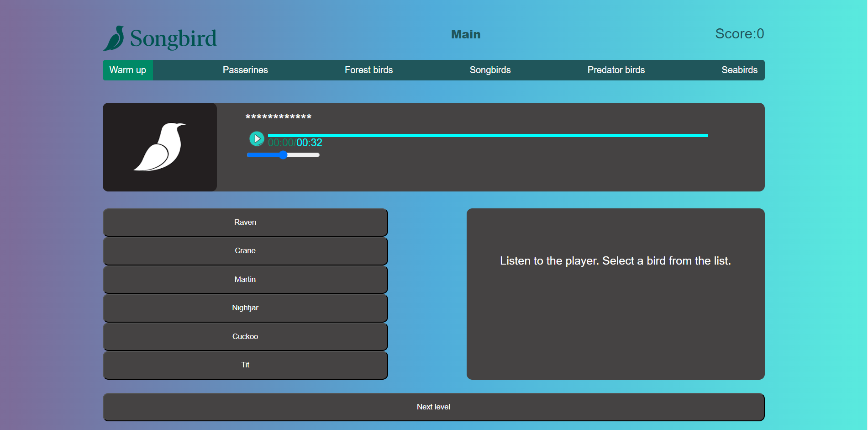Select the Songbirds category tab

[x=490, y=70]
